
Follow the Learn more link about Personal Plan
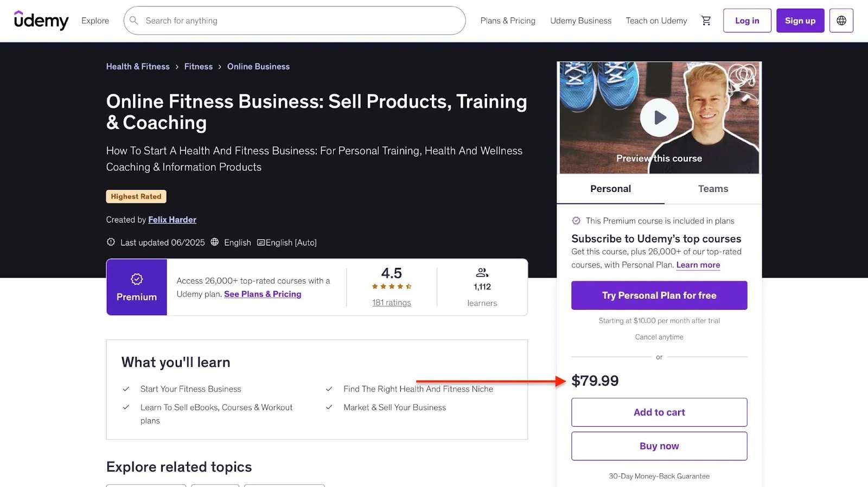click(698, 265)
